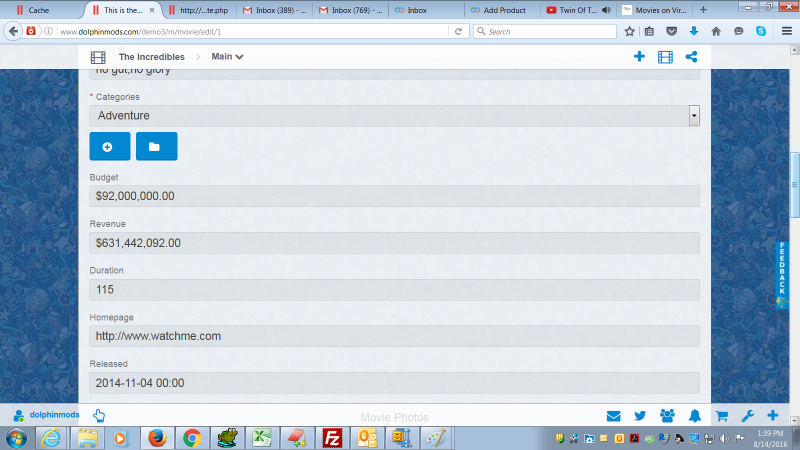Open the friends group icon in bottom bar

tap(667, 416)
